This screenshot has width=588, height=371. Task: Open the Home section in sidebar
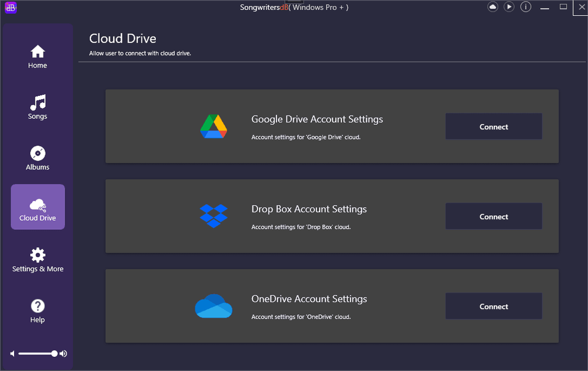pyautogui.click(x=38, y=57)
